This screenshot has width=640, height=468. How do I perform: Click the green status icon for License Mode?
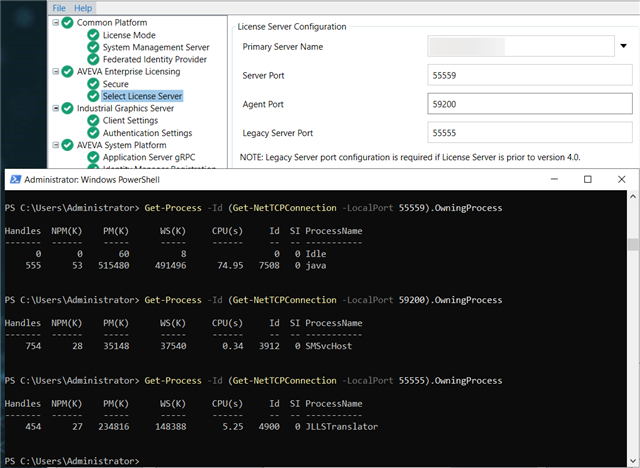click(93, 35)
